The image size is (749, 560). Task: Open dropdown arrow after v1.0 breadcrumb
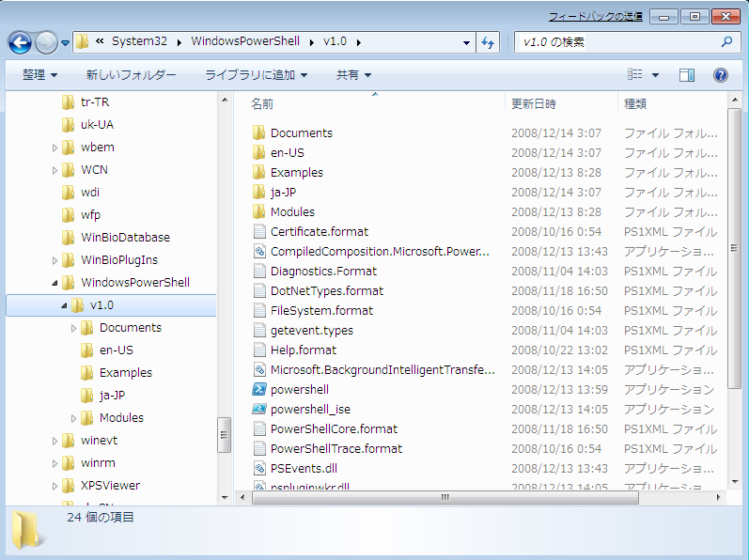359,42
